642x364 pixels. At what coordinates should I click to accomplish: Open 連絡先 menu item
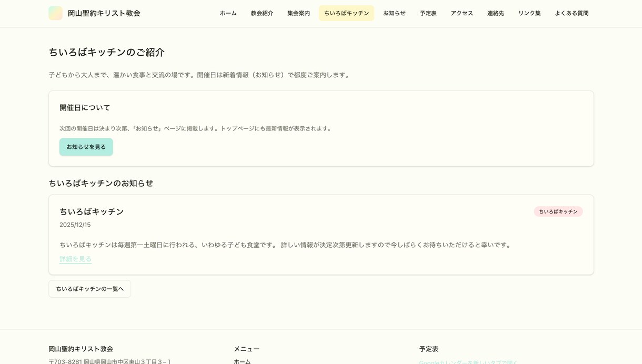tap(495, 13)
